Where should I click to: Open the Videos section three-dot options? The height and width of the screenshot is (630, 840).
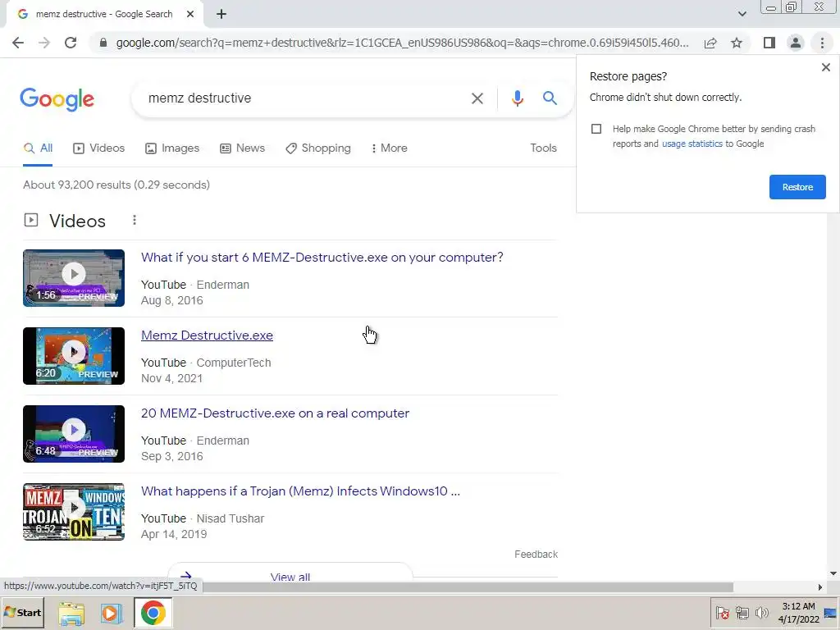coord(135,220)
